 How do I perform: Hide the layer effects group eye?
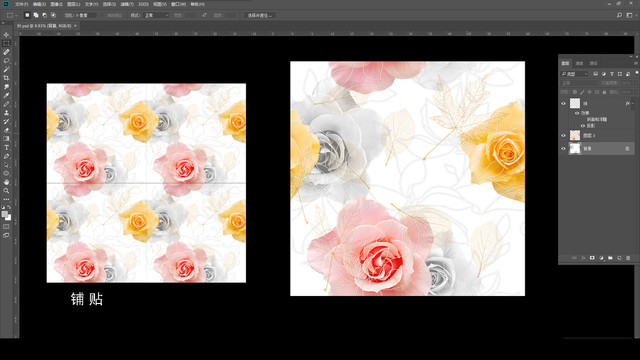tap(577, 113)
